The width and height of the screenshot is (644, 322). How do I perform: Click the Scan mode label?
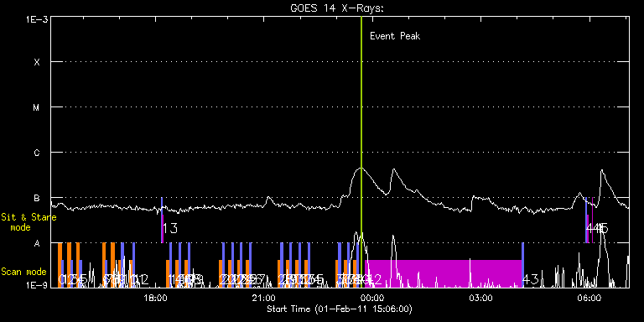coord(23,272)
